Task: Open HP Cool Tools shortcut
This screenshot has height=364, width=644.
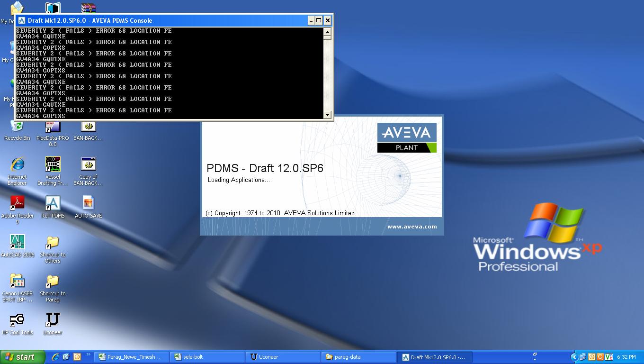Action: (17, 324)
